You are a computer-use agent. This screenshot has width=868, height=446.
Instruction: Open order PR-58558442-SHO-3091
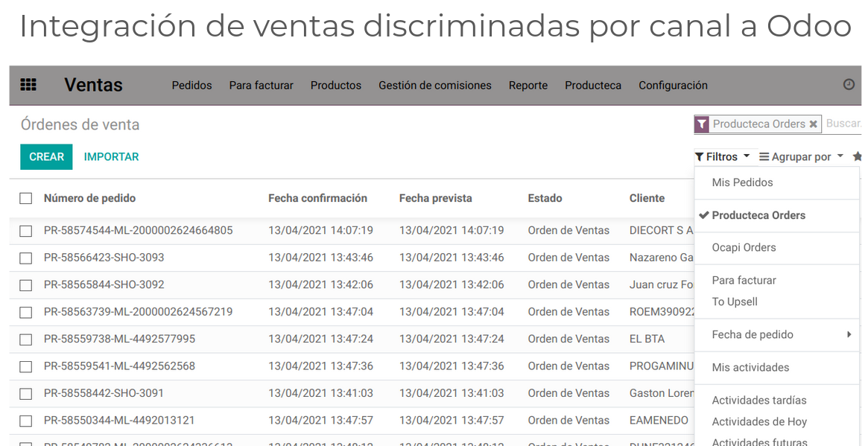coord(104,393)
